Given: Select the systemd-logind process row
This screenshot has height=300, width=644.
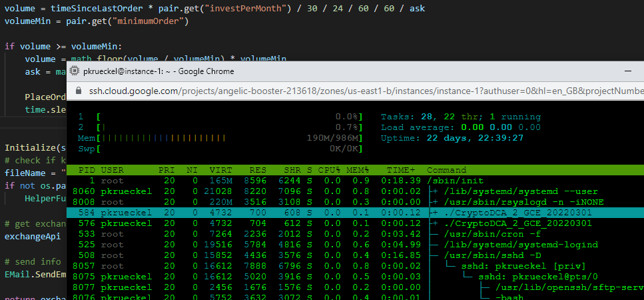Looking at the screenshot, I should (x=355, y=245).
